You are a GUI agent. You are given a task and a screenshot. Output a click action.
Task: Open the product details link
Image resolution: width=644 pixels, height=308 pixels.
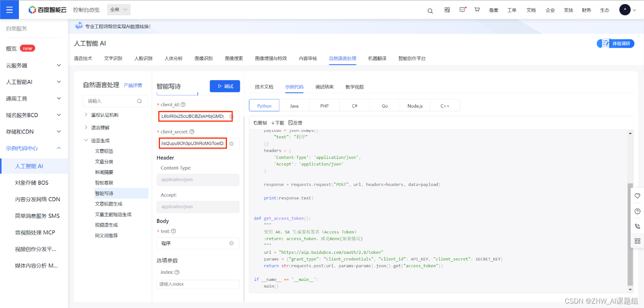[x=133, y=85]
